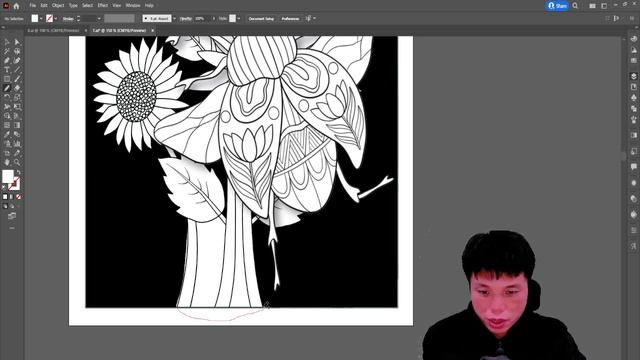Viewport: 640px width, 360px height.
Task: Open the Symbols panel (club icon)
Action: click(633, 98)
